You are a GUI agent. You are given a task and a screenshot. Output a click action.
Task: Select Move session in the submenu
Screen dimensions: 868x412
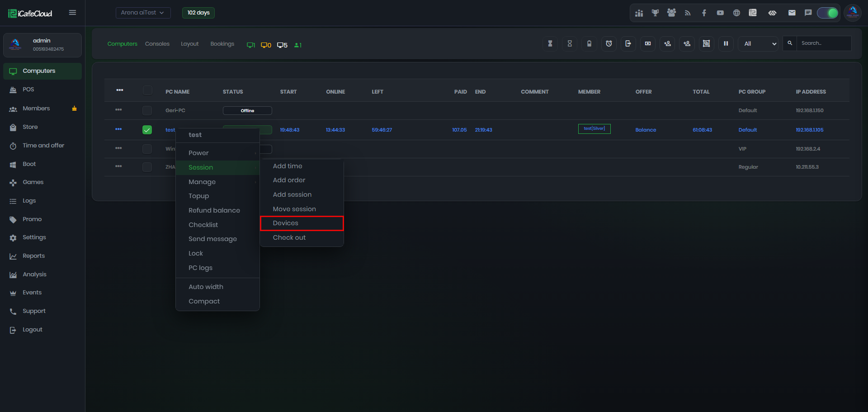click(x=302, y=209)
